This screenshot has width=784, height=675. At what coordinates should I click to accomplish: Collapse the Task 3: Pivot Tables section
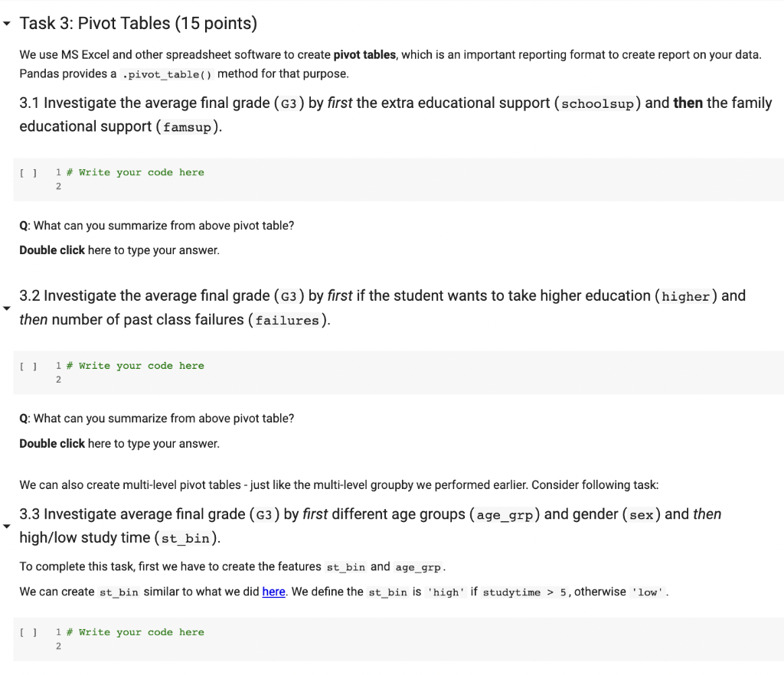coord(8,23)
